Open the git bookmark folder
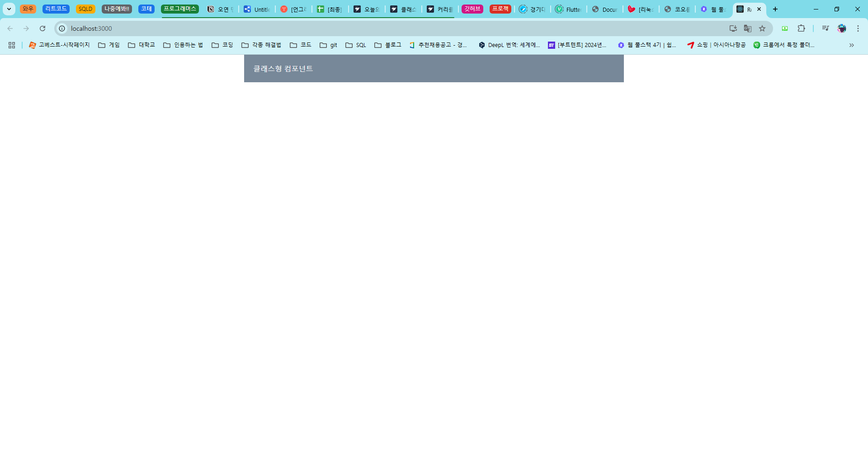 [x=329, y=45]
